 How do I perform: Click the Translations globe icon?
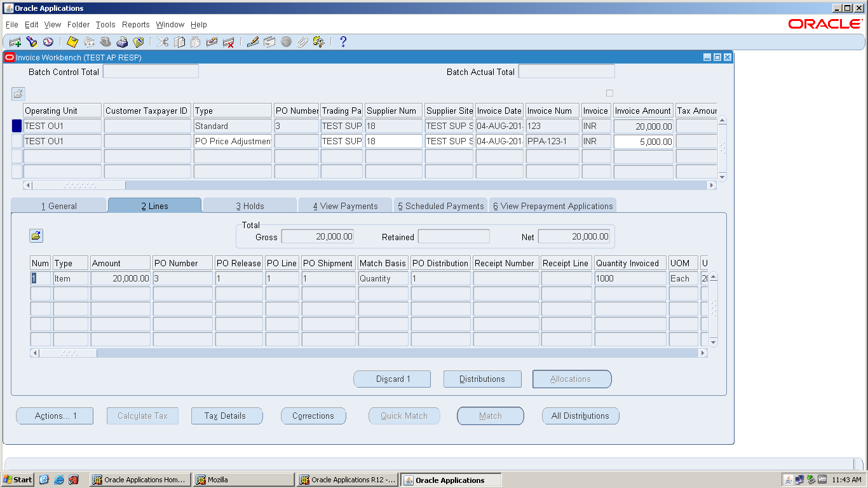pos(286,42)
